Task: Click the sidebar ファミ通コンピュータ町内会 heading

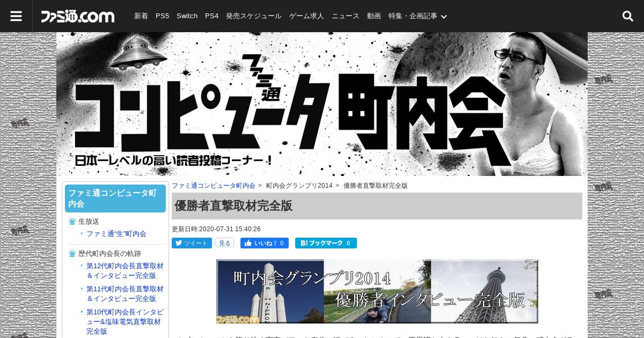Action: click(x=115, y=199)
